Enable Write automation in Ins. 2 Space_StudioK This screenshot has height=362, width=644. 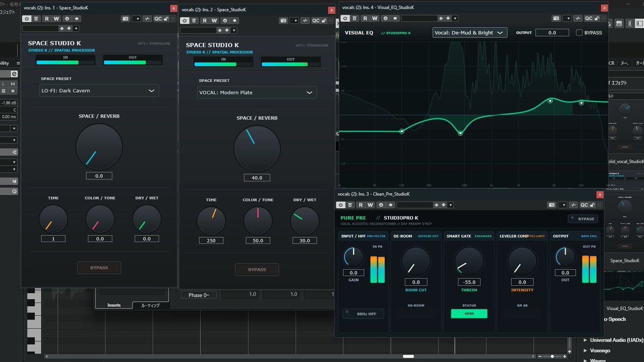point(213,21)
